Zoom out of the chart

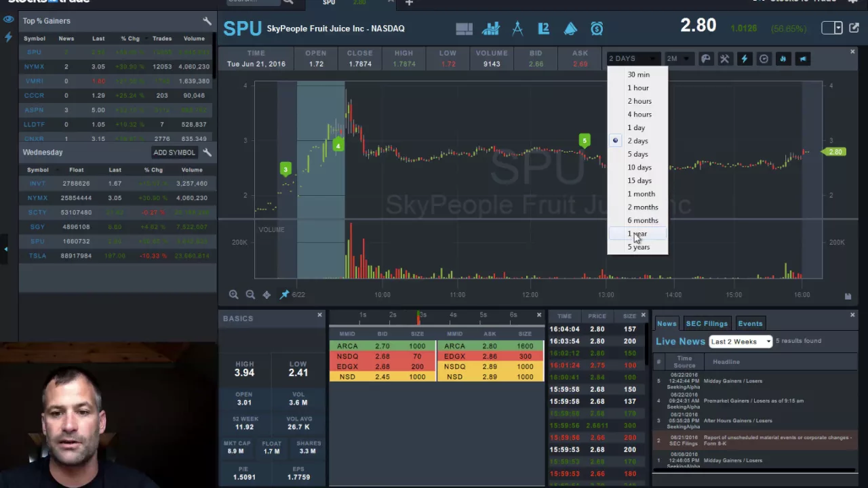click(250, 294)
